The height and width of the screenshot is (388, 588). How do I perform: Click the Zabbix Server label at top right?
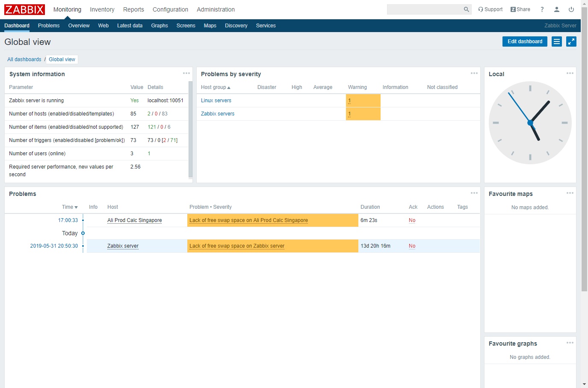click(x=560, y=26)
